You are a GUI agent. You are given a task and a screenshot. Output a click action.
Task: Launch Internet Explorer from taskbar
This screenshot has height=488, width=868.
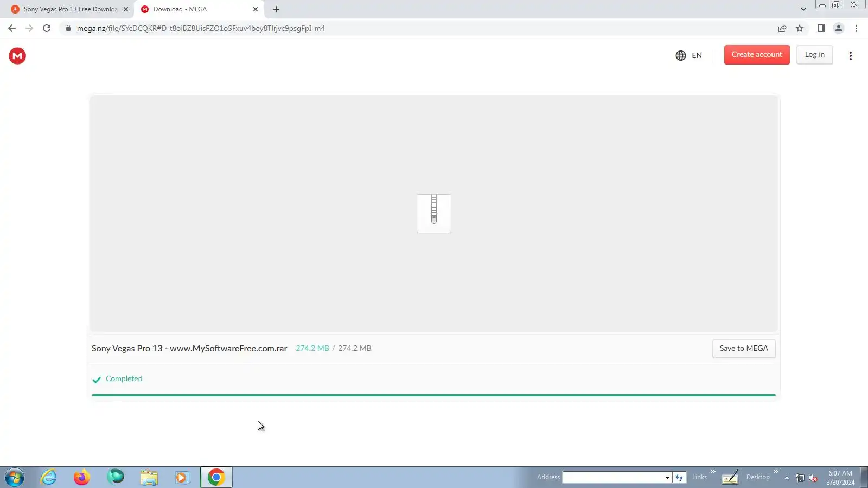[x=48, y=477]
